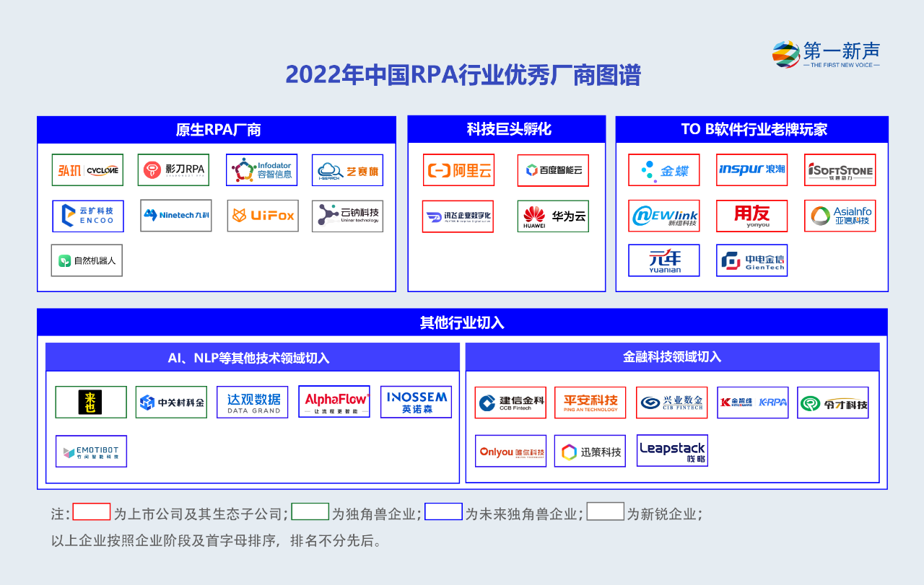Select the 影刀RPA logo
This screenshot has height=585, width=924.
pyautogui.click(x=174, y=170)
